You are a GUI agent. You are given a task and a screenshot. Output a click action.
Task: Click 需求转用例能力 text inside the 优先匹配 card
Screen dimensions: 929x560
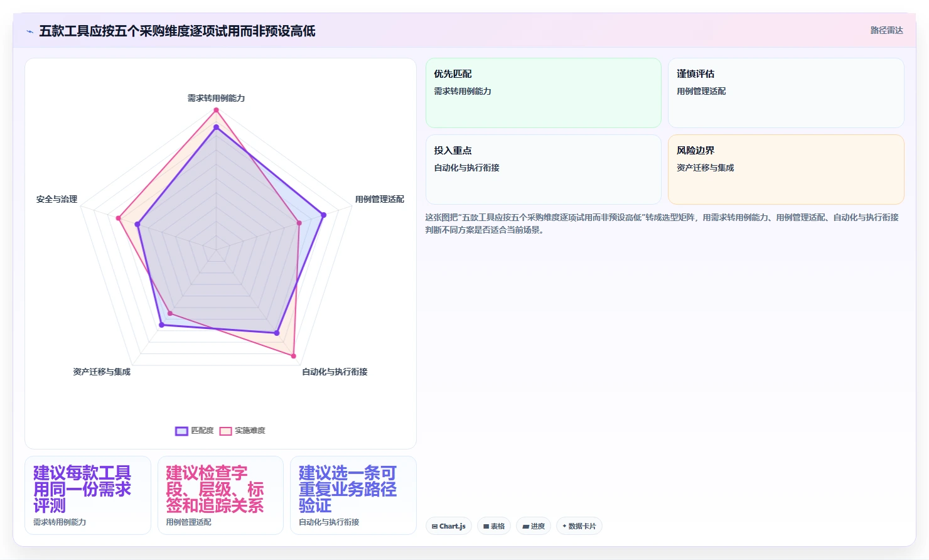click(x=463, y=91)
